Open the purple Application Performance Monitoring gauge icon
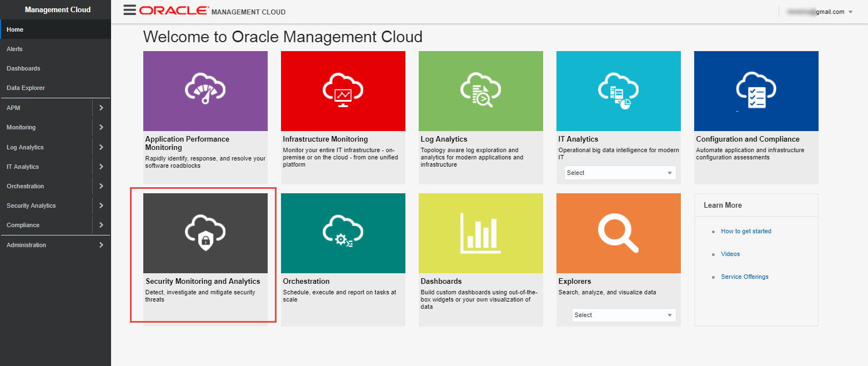868x366 pixels. (x=205, y=89)
